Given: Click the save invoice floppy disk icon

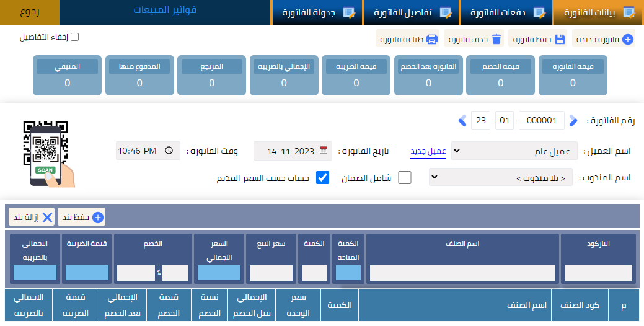Looking at the screenshot, I should pos(560,40).
